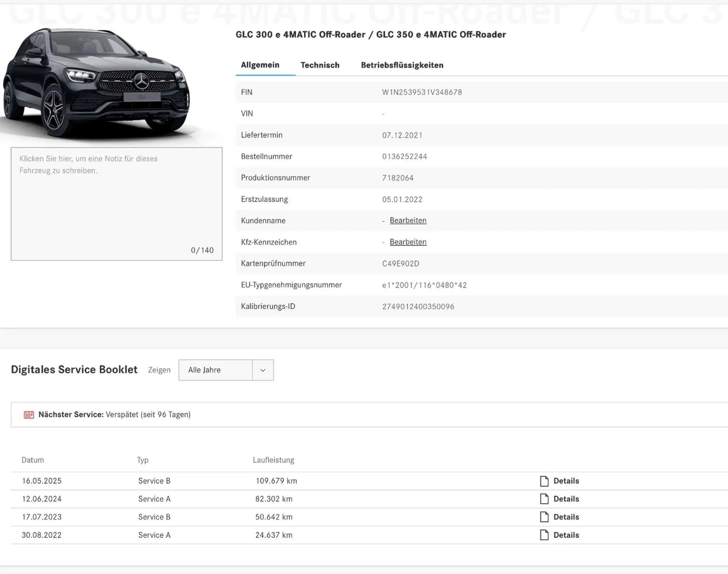Click the Datum column header
The height and width of the screenshot is (574, 728).
click(x=33, y=460)
